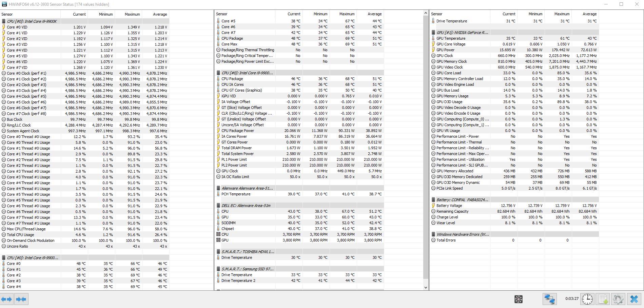
Task: Click the Sensor column header in middle panel
Action: (x=221, y=14)
